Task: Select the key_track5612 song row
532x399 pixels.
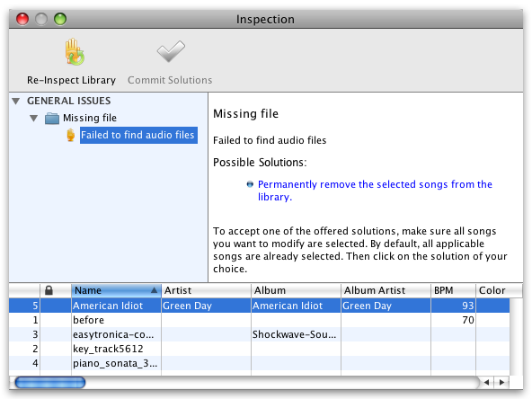Action: pyautogui.click(x=259, y=349)
